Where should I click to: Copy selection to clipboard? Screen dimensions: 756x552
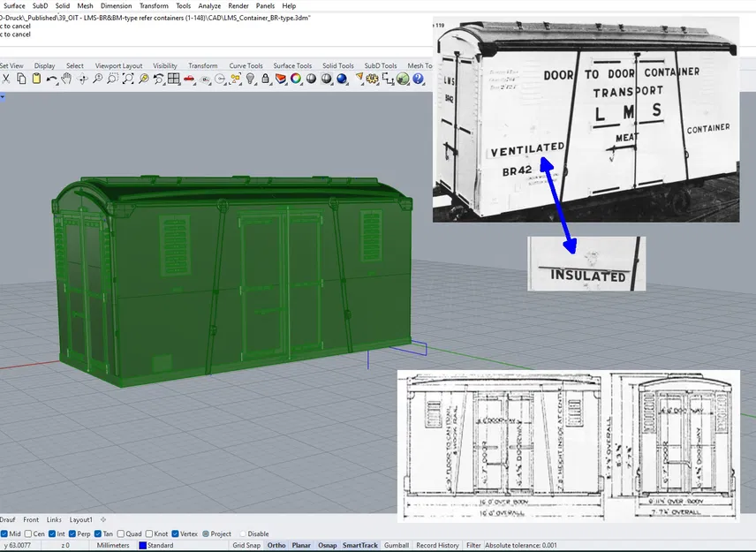[20, 79]
